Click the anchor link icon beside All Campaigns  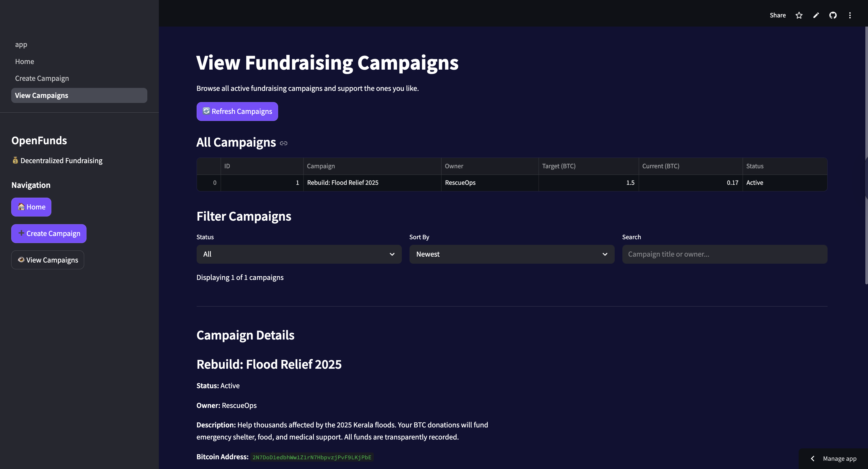(x=283, y=143)
